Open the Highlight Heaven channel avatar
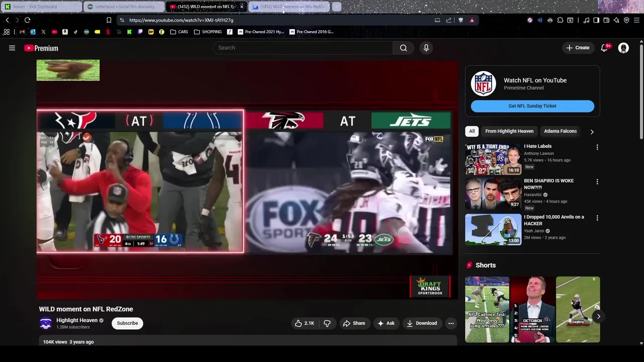Screen dimensions: 644x362 pos(46,323)
